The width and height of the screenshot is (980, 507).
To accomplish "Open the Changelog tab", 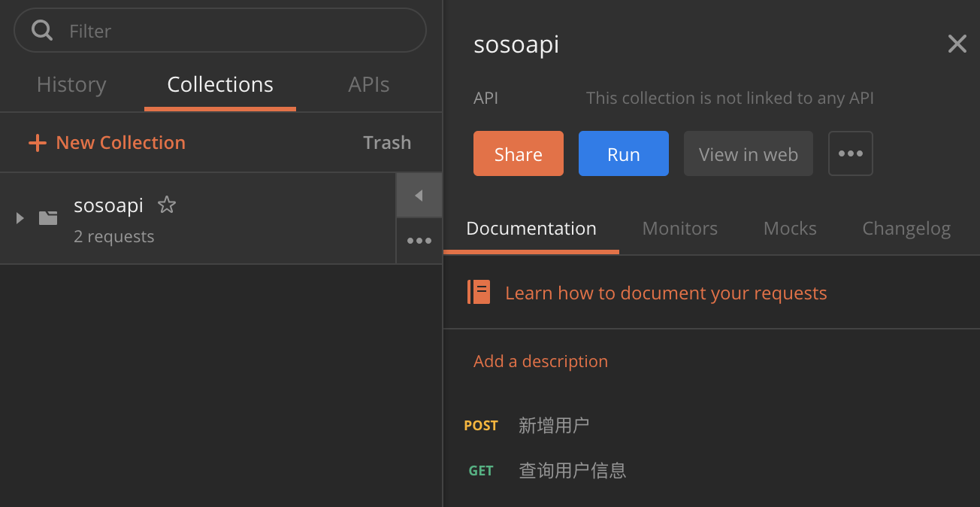I will (906, 229).
